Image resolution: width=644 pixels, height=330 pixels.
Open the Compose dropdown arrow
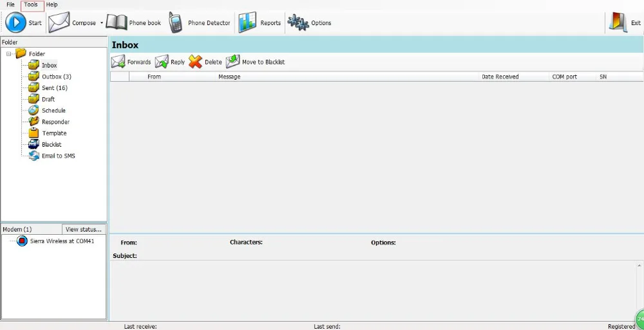click(102, 23)
